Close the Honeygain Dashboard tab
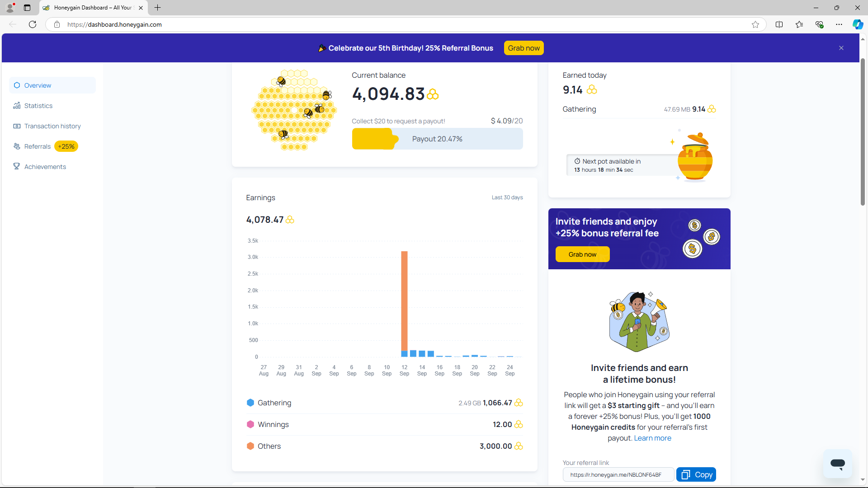Screen dimensions: 868x488 [x=141, y=8]
